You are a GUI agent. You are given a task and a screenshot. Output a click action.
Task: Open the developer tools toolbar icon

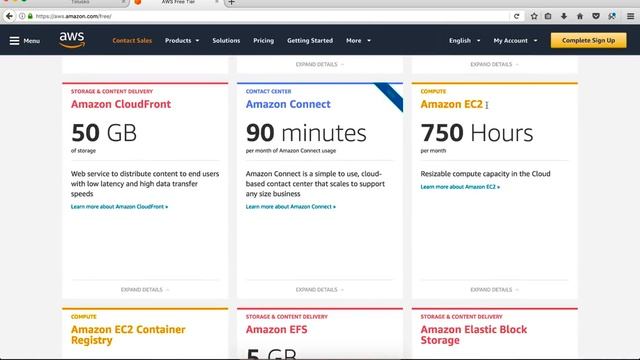611,16
